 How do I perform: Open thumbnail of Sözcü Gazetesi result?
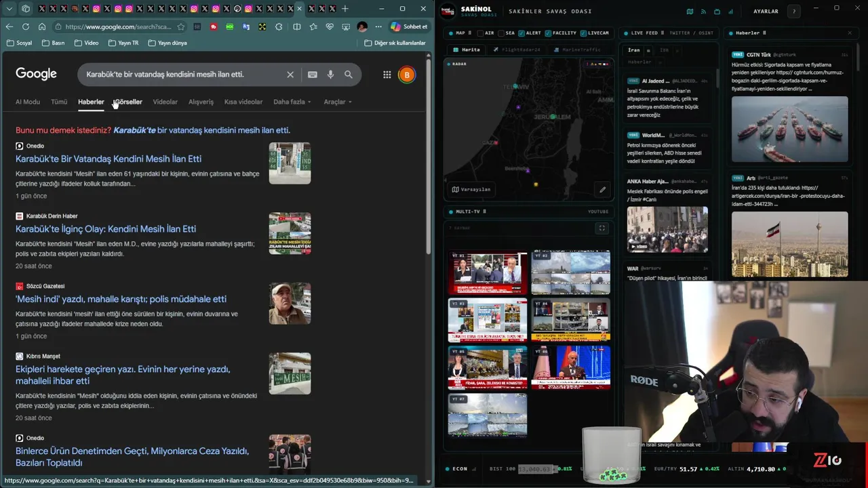[290, 304]
